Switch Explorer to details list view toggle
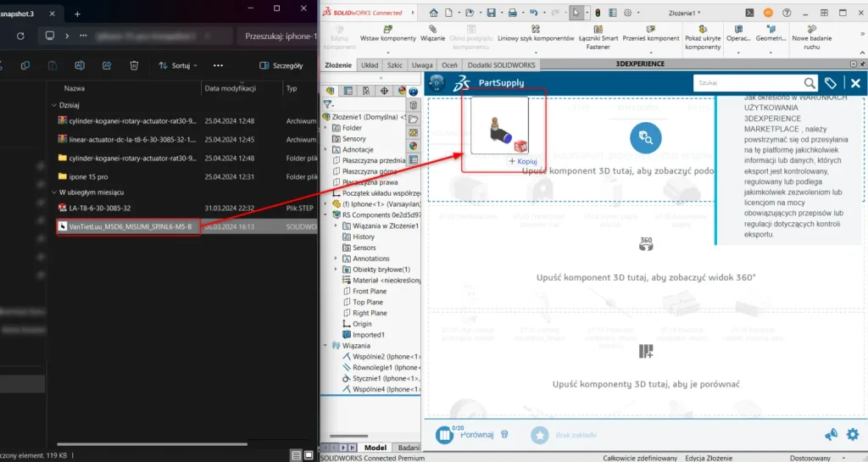 pos(296,455)
